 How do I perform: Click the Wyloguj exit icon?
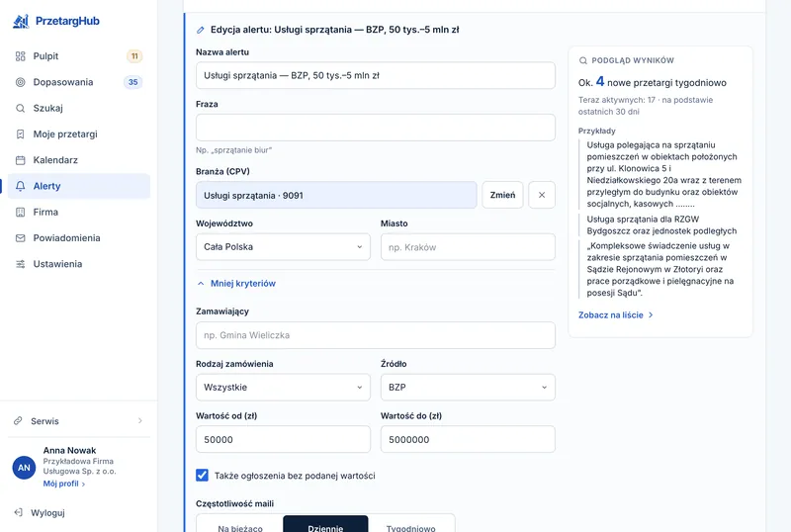pyautogui.click(x=18, y=513)
